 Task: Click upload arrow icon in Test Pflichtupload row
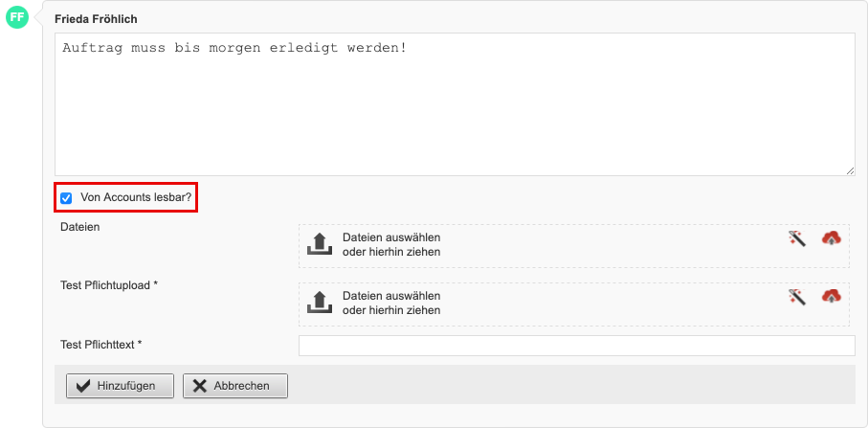(x=320, y=303)
